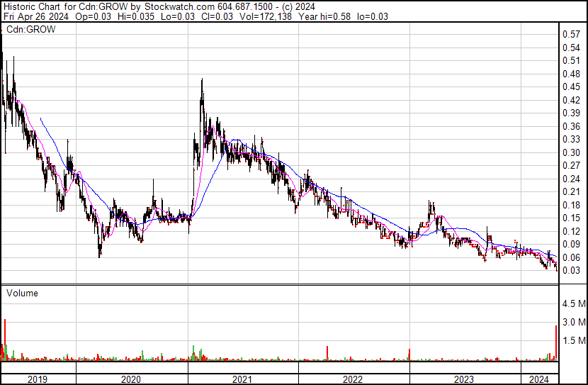Select the 2023 year label on time axis

(464, 379)
